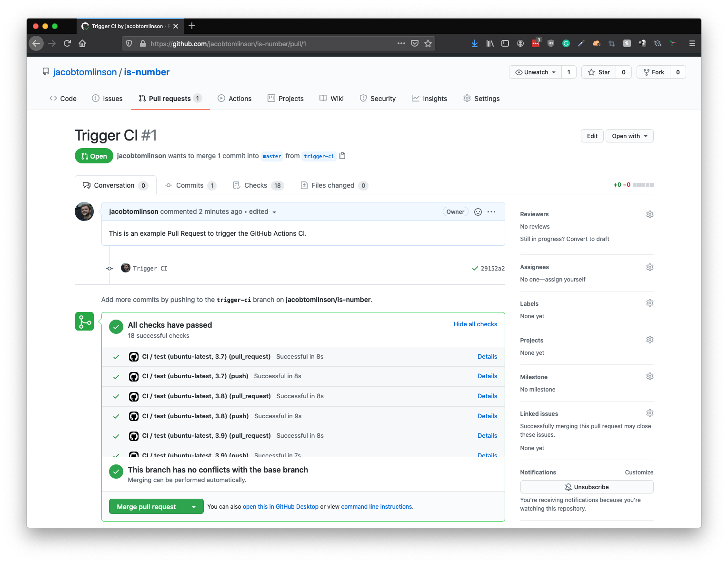The width and height of the screenshot is (728, 563).
Task: Open the Grammarly extension icon
Action: [x=566, y=43]
